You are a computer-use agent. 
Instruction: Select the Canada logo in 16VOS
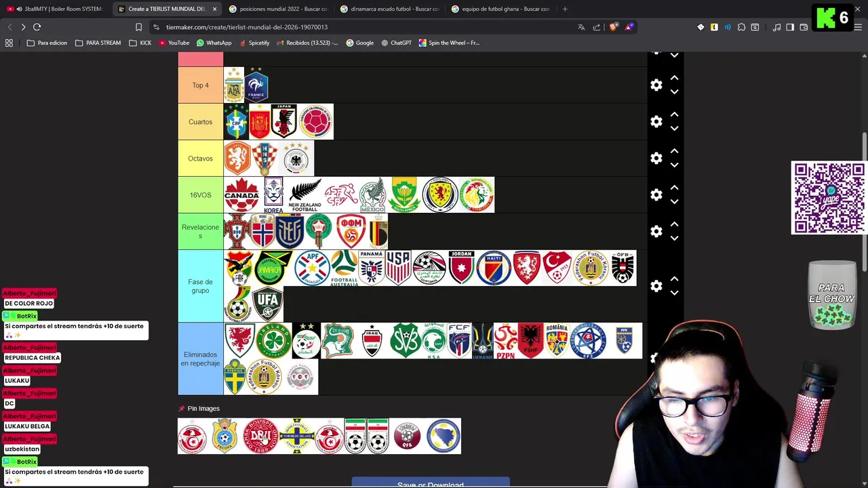pyautogui.click(x=242, y=195)
